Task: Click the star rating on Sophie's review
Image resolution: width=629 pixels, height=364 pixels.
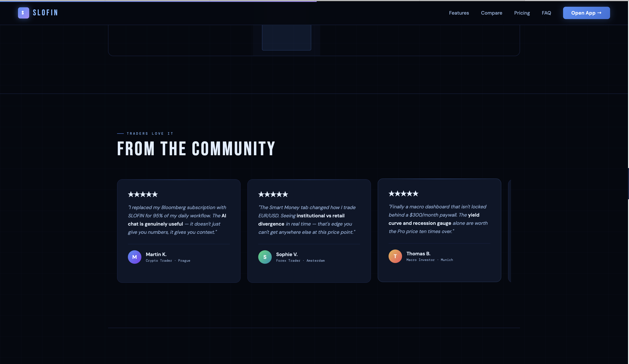Action: click(x=273, y=194)
